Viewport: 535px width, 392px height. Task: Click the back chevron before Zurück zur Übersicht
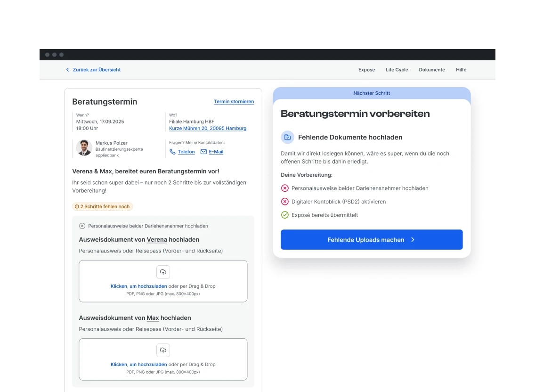coord(67,69)
